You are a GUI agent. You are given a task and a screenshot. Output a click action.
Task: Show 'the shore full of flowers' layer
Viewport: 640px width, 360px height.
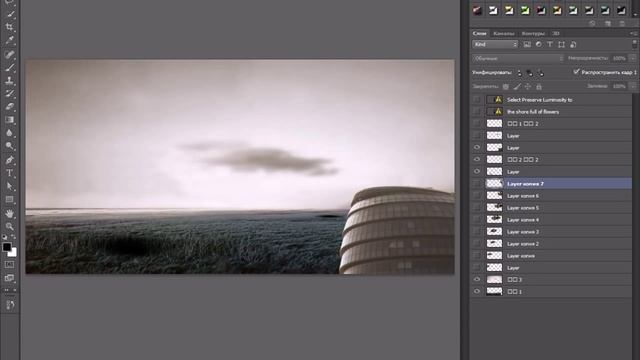(477, 111)
